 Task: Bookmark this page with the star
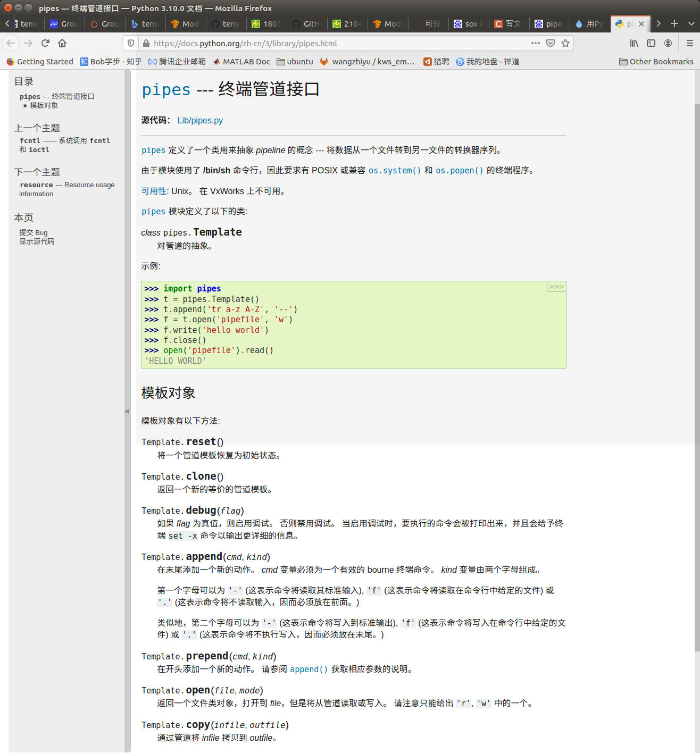coord(565,43)
